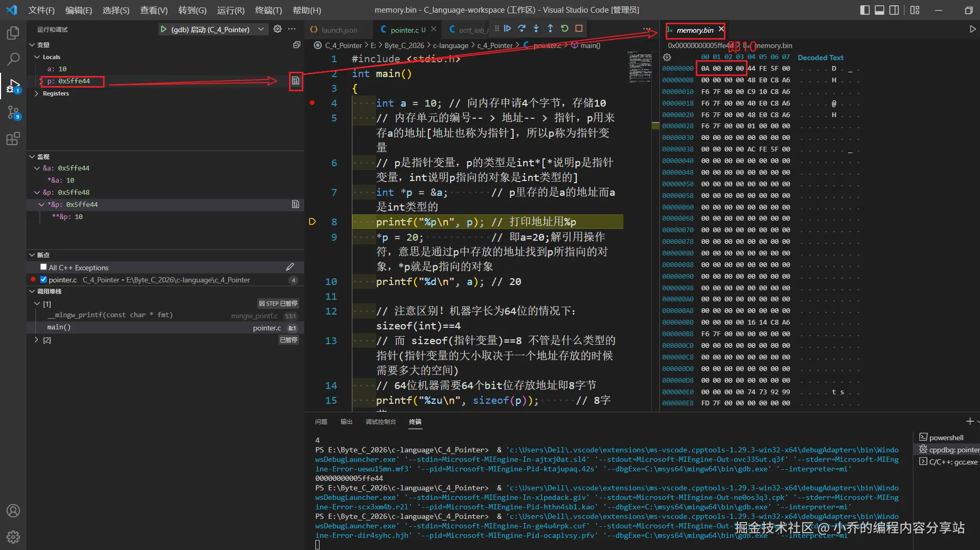Open the Extensions view
980x550 pixels.
(13, 139)
